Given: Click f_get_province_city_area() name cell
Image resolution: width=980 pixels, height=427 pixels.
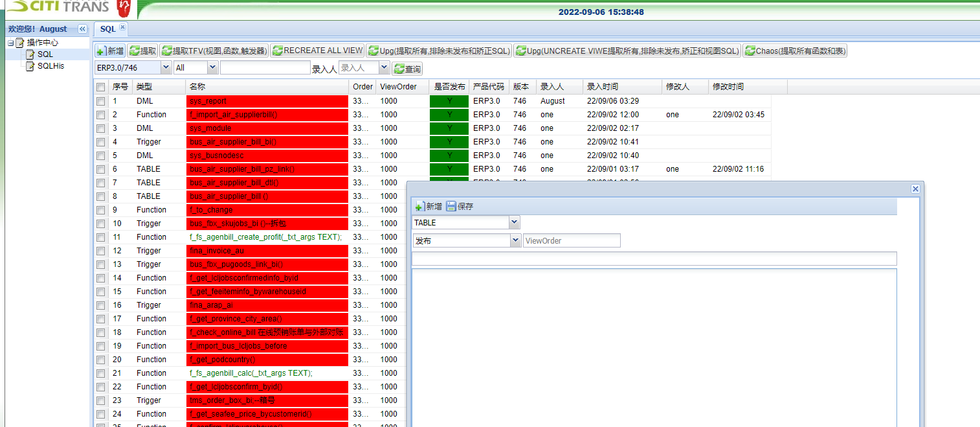Looking at the screenshot, I should [x=267, y=319].
